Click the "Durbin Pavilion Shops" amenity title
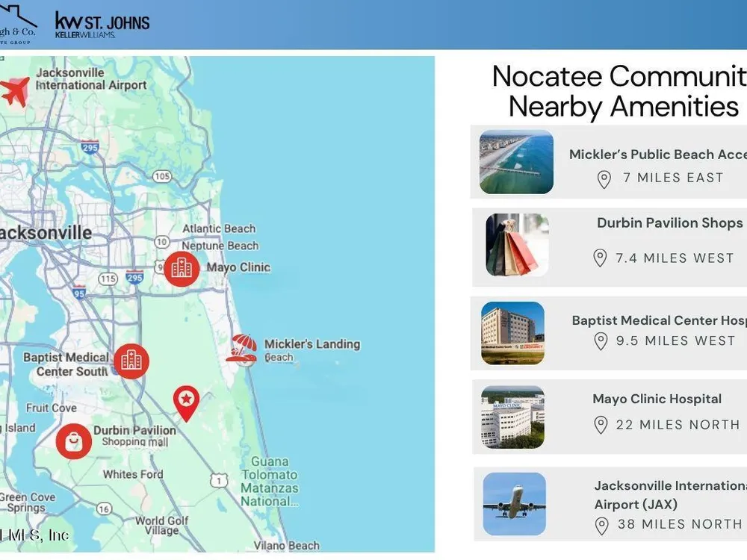The image size is (747, 560). tap(670, 223)
